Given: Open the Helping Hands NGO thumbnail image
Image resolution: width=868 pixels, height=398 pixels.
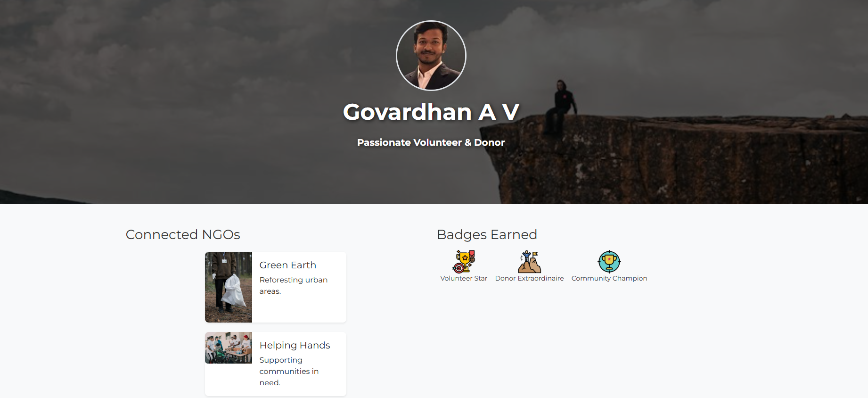Looking at the screenshot, I should point(229,348).
